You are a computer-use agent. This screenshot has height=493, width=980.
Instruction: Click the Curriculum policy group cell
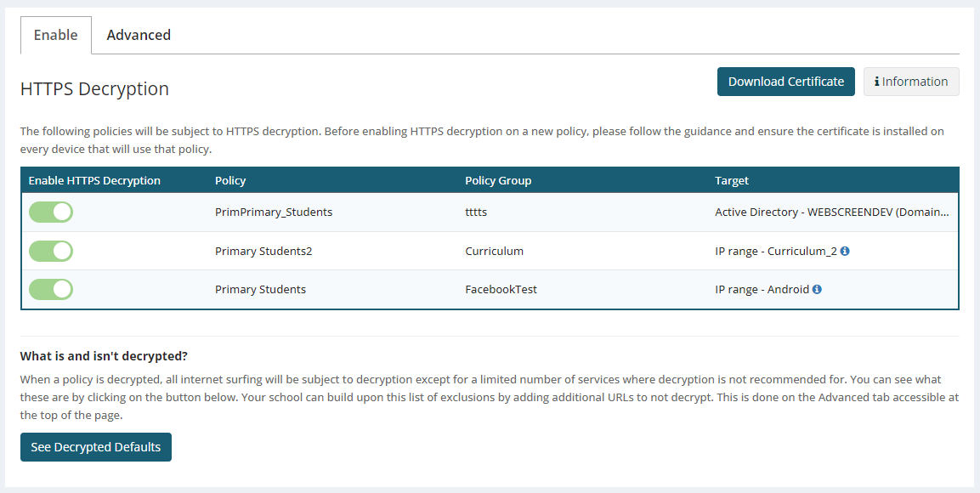point(494,252)
